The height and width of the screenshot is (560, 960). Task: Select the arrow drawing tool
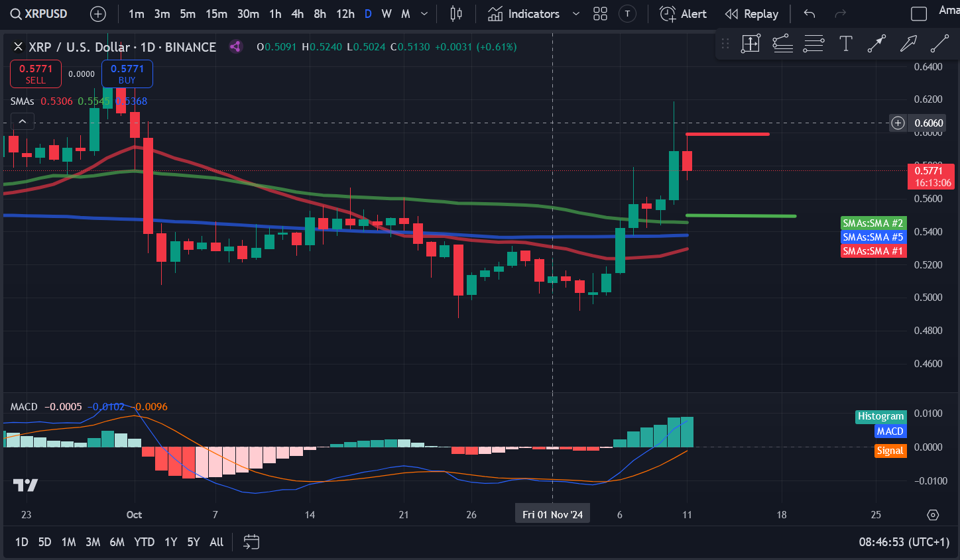coord(908,44)
